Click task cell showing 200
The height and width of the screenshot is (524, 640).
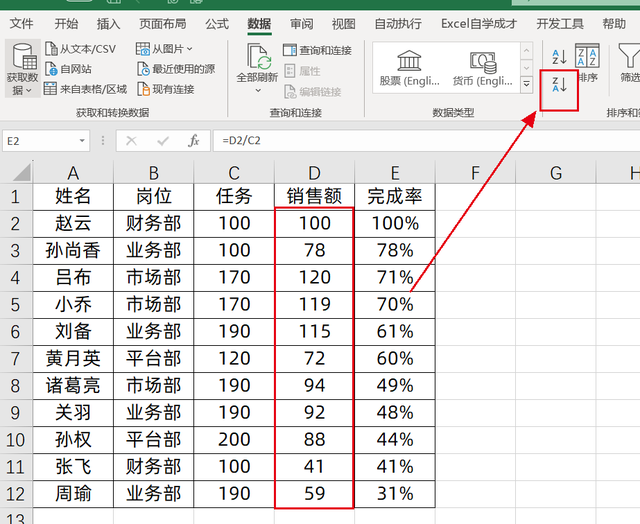tap(234, 440)
